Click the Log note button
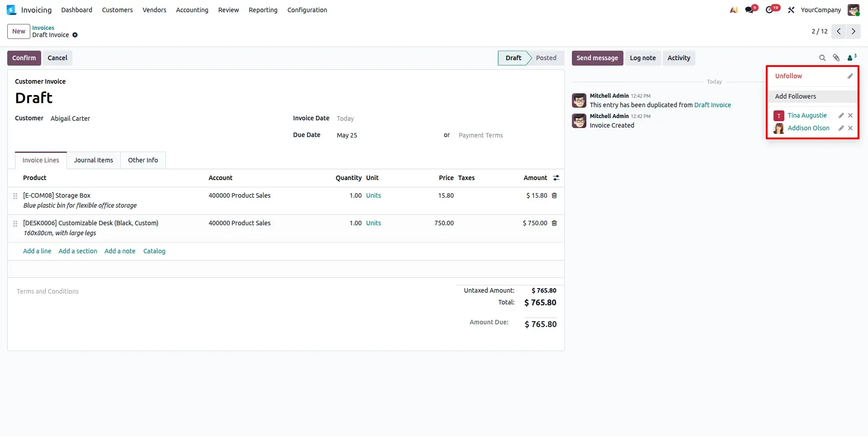Screen dimensions: 868x437 [x=643, y=58]
